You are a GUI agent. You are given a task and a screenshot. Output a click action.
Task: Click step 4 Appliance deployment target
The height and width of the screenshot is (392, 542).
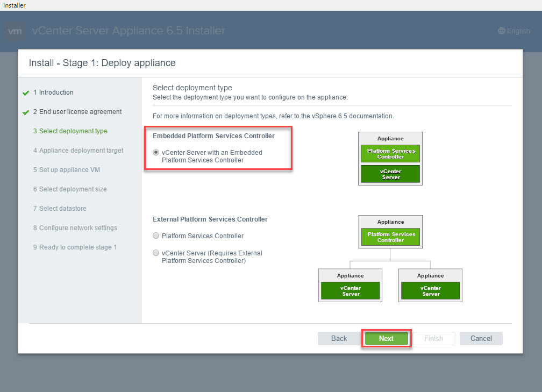pos(81,151)
